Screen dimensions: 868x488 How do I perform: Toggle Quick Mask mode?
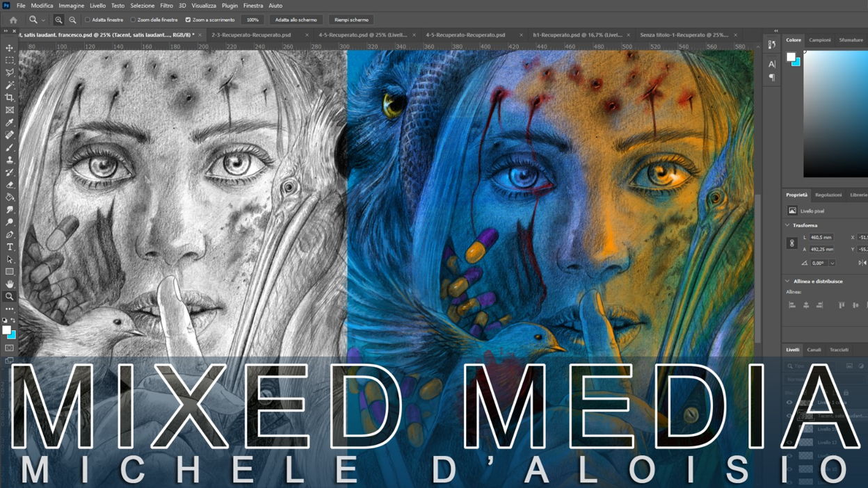pyautogui.click(x=10, y=348)
